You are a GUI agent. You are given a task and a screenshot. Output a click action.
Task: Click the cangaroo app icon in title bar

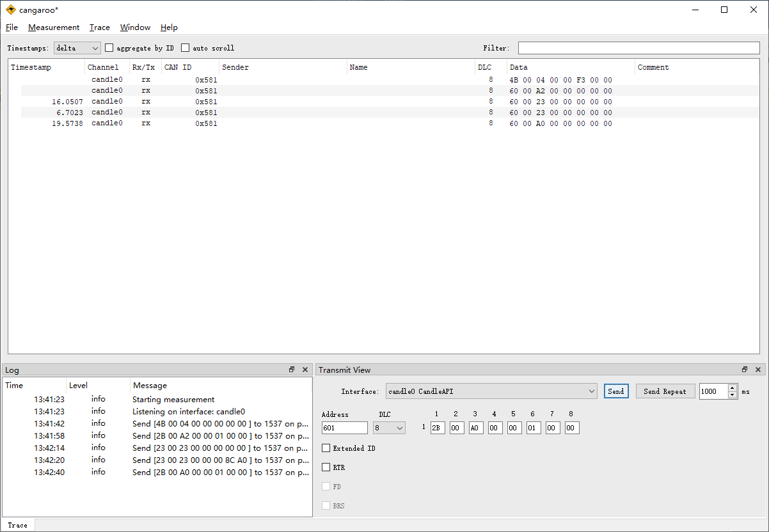click(11, 10)
